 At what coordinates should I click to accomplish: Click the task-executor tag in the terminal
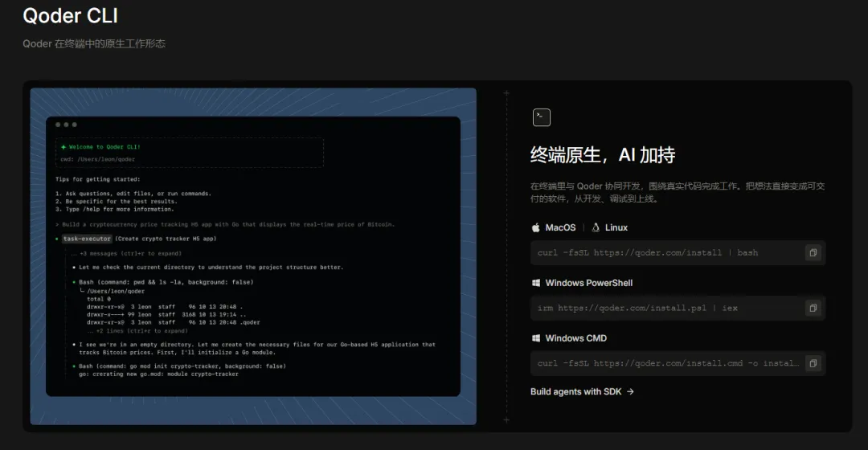tap(87, 239)
